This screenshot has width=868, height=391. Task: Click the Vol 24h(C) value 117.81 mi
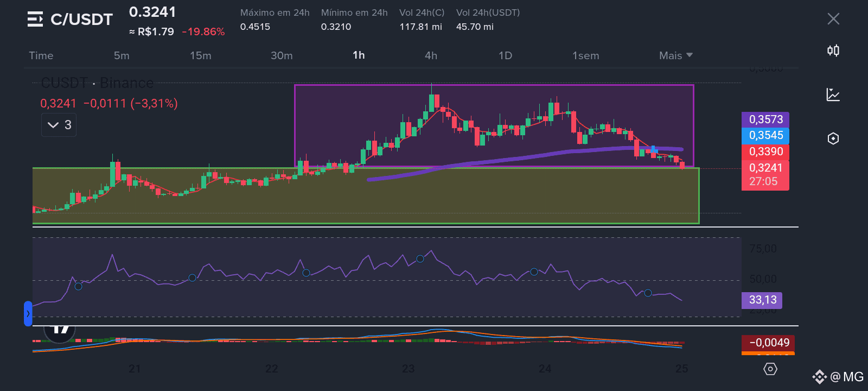pos(421,27)
